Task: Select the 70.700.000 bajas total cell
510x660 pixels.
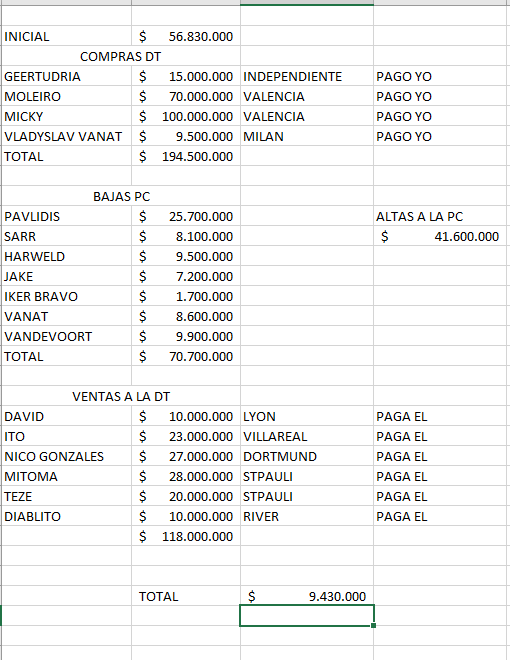Action: coord(186,356)
